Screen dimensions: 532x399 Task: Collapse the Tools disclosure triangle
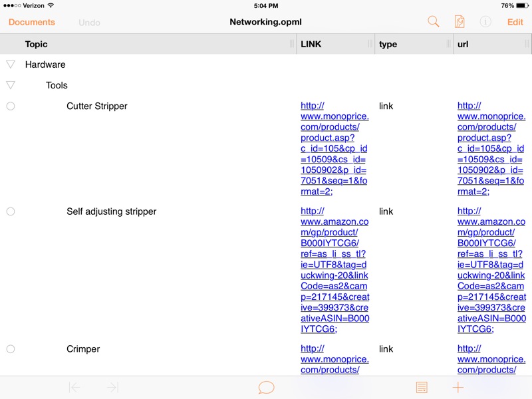(11, 85)
